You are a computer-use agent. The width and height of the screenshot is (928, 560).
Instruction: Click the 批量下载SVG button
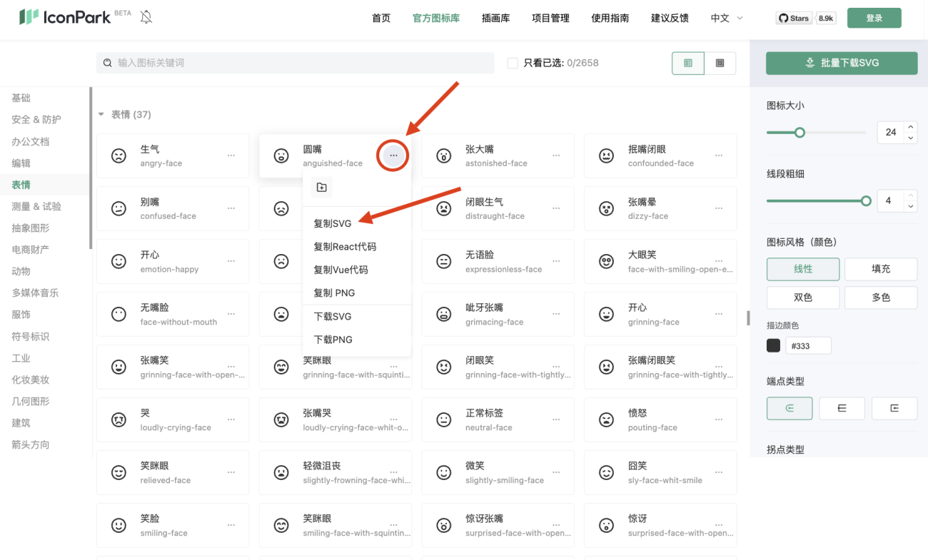click(842, 63)
